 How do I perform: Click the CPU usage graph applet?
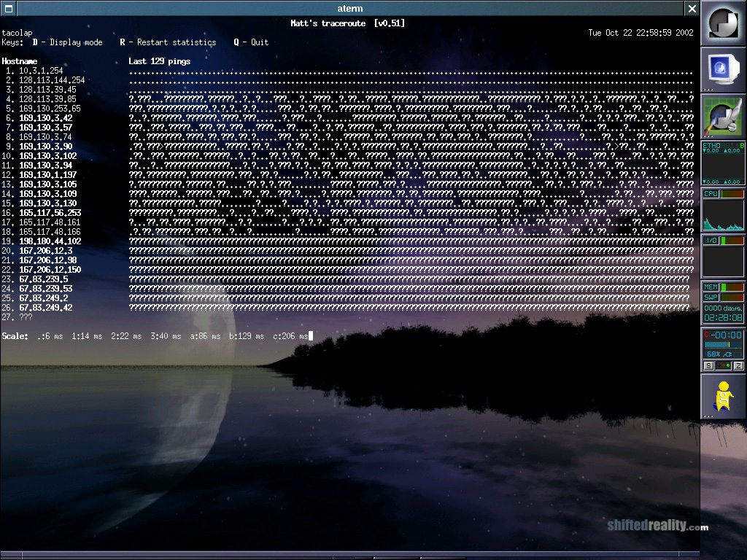pyautogui.click(x=723, y=210)
